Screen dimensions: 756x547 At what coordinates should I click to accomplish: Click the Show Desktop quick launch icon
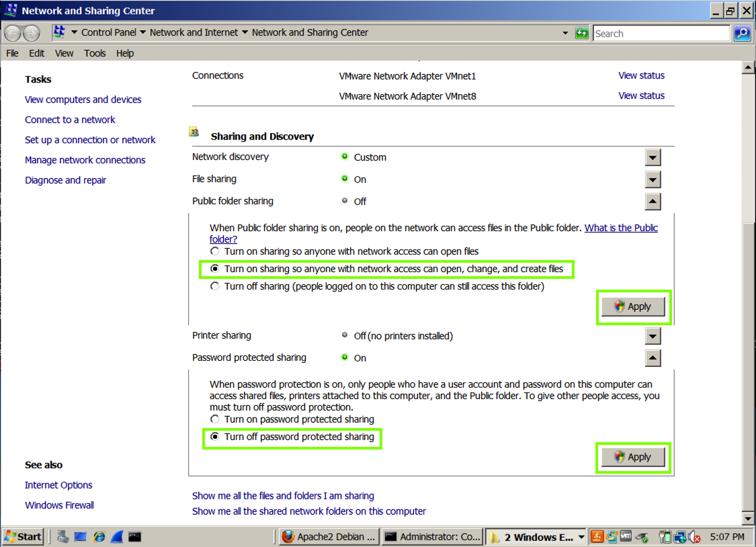pos(81,536)
